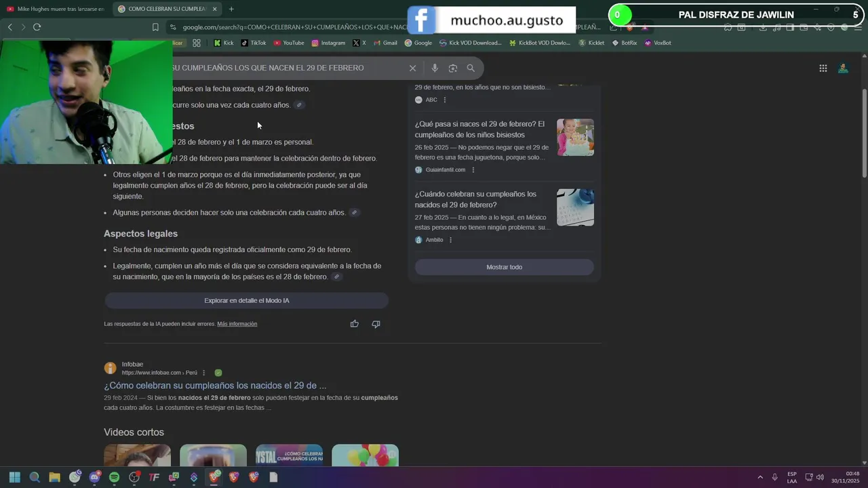This screenshot has width=868, height=488.
Task: Open Kick bookmark
Action: [224, 43]
